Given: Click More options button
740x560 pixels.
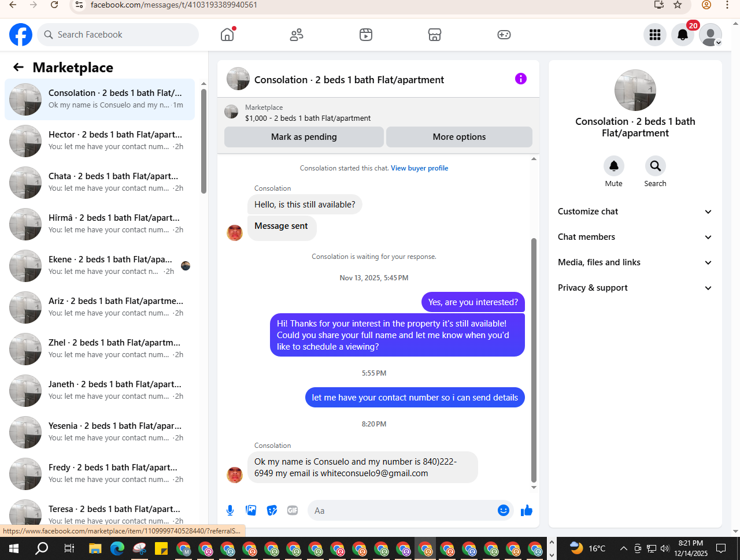Looking at the screenshot, I should (x=459, y=137).
